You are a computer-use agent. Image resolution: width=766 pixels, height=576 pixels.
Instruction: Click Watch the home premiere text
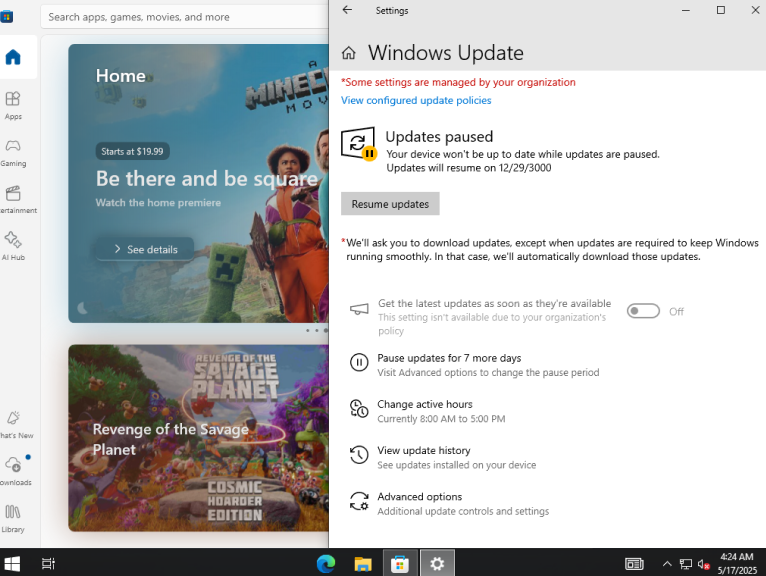(158, 202)
